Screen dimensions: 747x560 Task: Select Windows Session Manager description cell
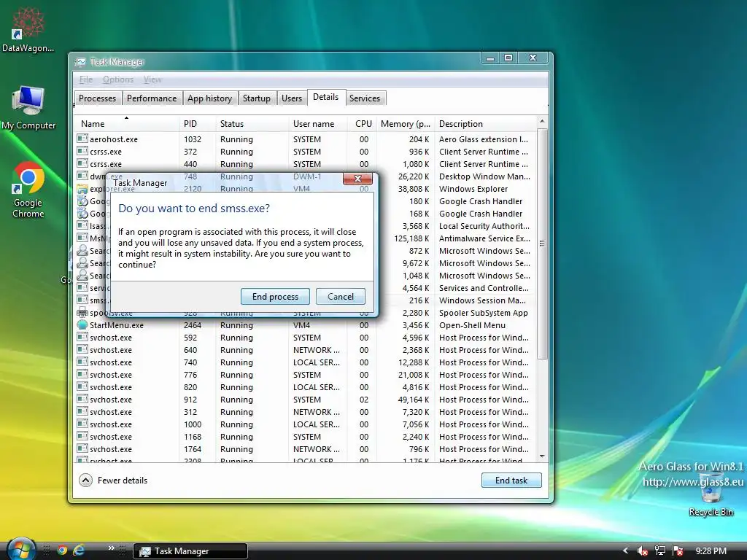(x=482, y=300)
